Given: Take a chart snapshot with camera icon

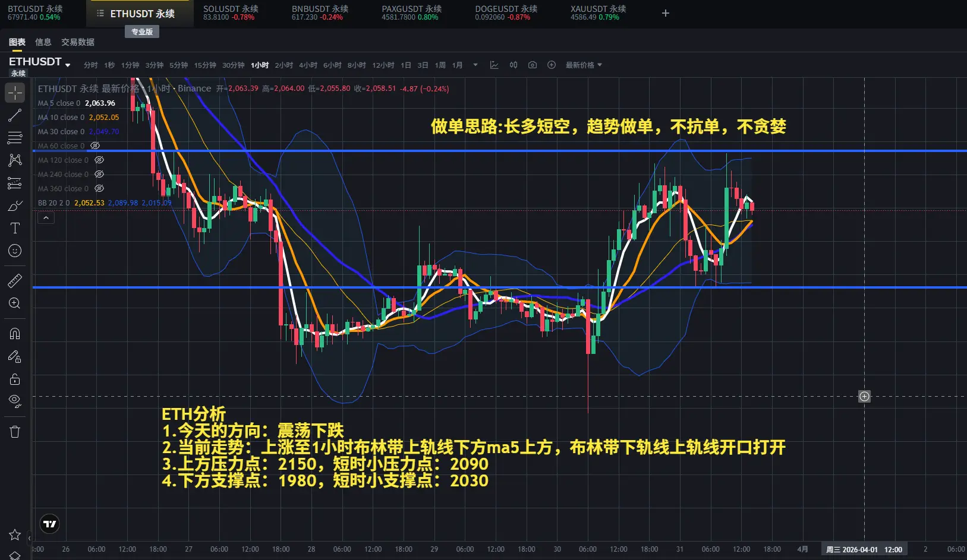Looking at the screenshot, I should click(533, 65).
